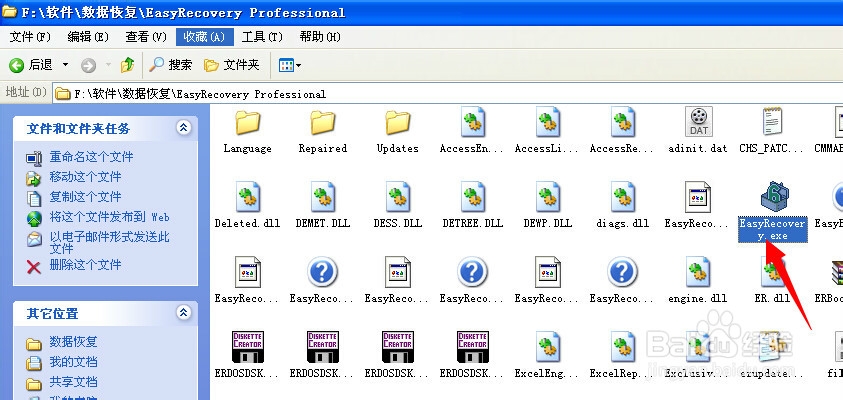The height and width of the screenshot is (400, 843).
Task: Select the AccessRe... DLL file
Action: point(623,131)
